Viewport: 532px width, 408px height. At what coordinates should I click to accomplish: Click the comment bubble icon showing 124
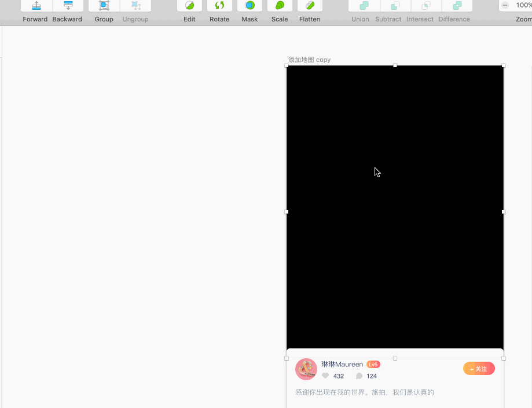[358, 376]
